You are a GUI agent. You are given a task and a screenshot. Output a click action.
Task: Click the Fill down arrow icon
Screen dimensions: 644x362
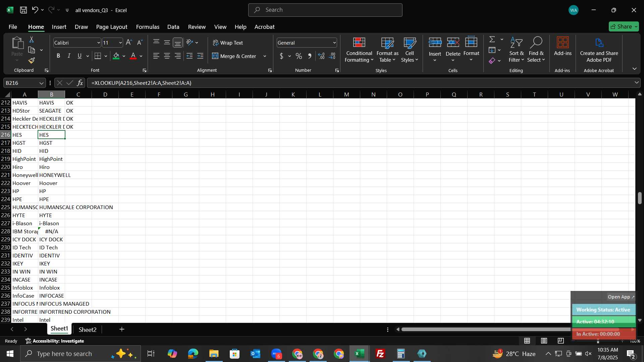pos(492,50)
